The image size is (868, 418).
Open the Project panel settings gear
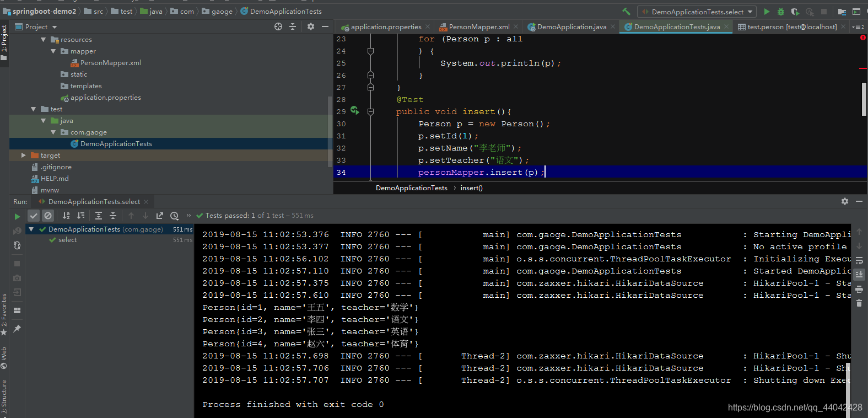click(311, 26)
